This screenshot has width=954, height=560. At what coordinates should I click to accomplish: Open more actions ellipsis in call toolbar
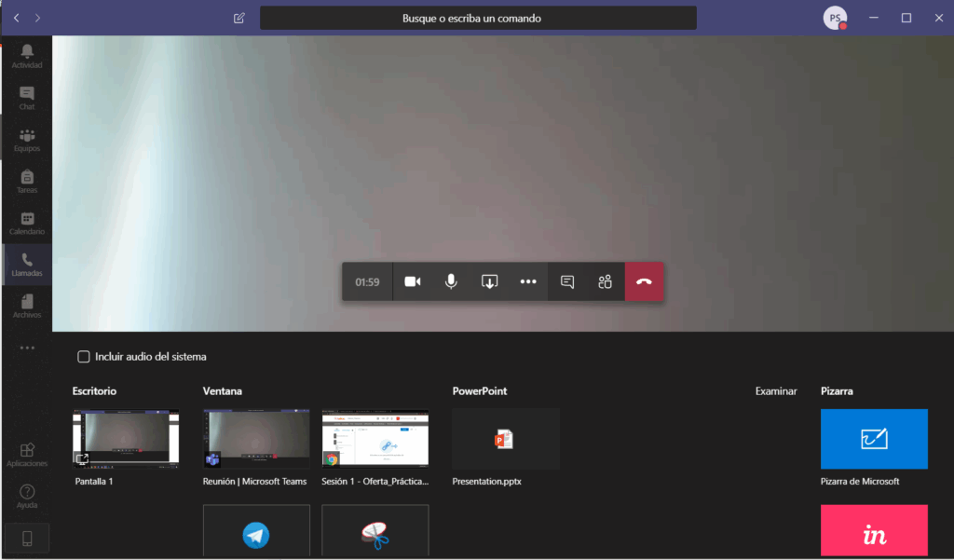(x=528, y=281)
